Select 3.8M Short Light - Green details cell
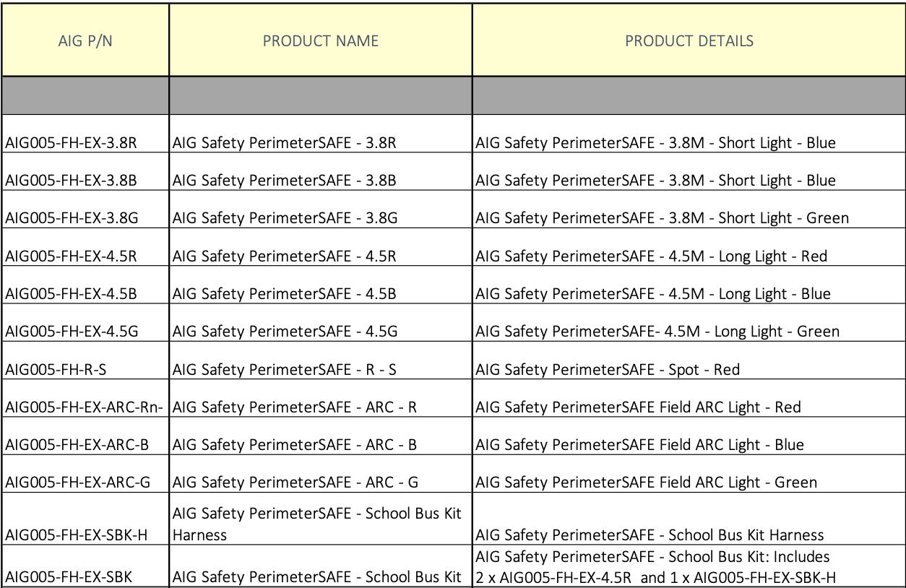Screen dimensions: 906x588 pyautogui.click(x=661, y=217)
